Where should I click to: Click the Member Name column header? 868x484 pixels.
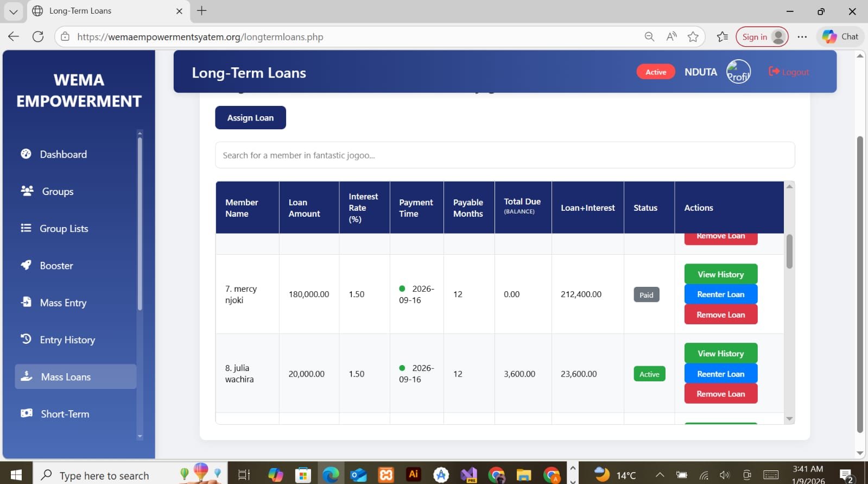[248, 208]
